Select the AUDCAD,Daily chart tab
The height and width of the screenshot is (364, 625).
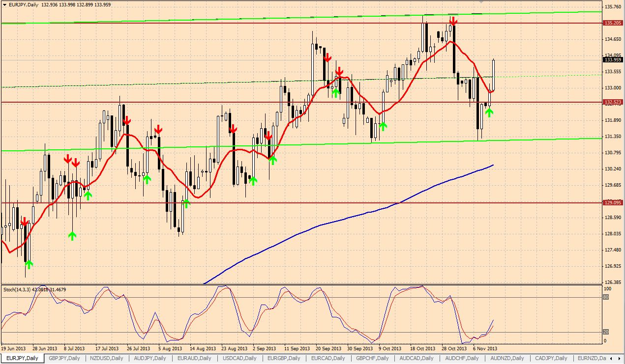coord(417,358)
